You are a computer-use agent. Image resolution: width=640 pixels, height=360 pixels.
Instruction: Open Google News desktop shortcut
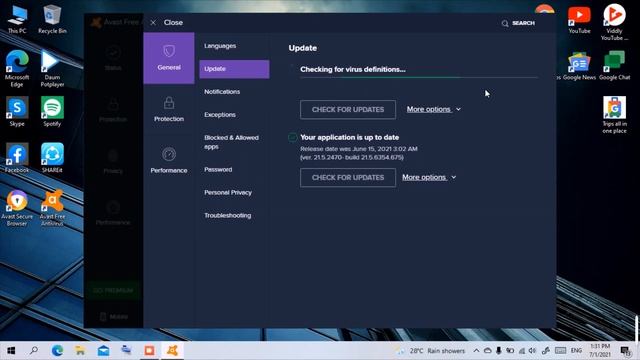579,66
